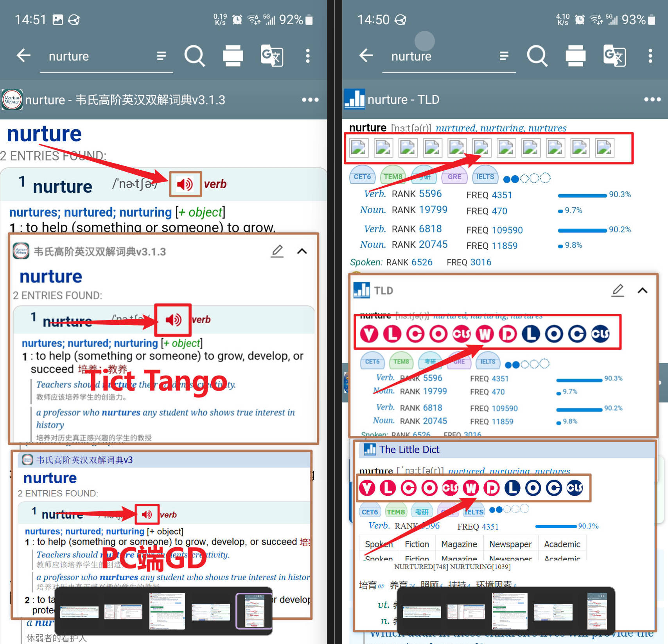This screenshot has height=644, width=668.
Task: Tap the blue CLS circle in TLD popup
Action: 600,334
